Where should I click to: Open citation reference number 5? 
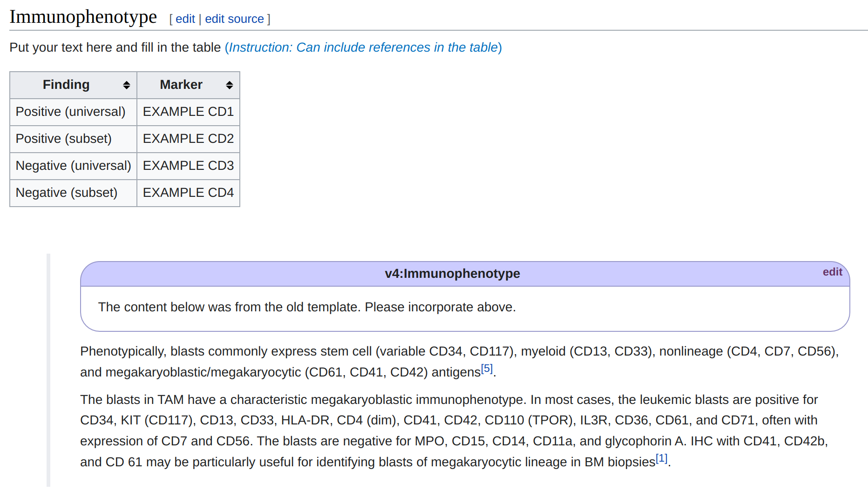(x=487, y=369)
